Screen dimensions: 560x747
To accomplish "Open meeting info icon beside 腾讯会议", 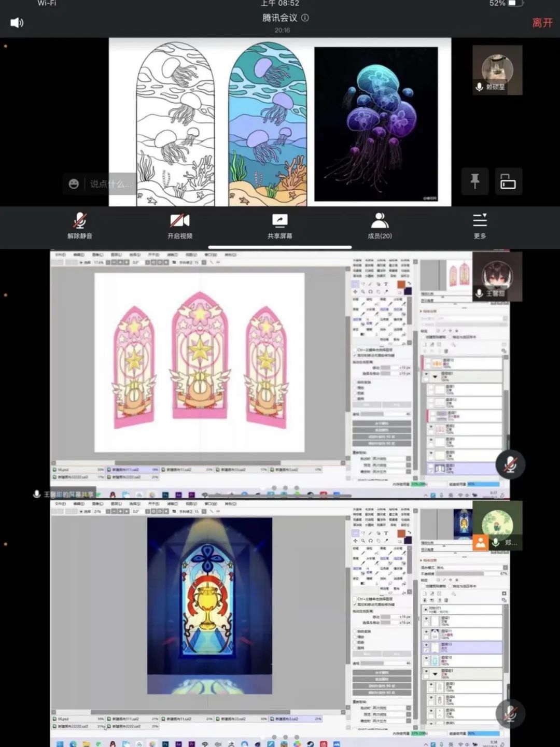I will click(x=305, y=18).
